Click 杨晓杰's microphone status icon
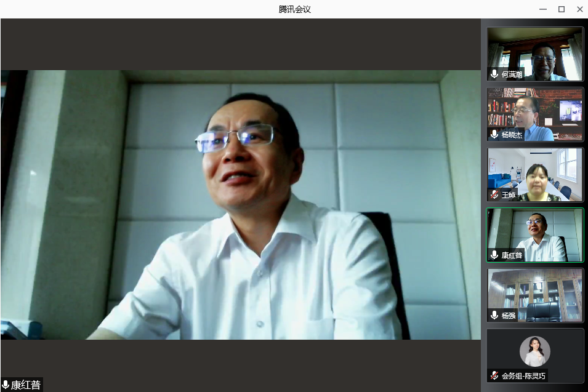The width and height of the screenshot is (588, 392). 494,134
